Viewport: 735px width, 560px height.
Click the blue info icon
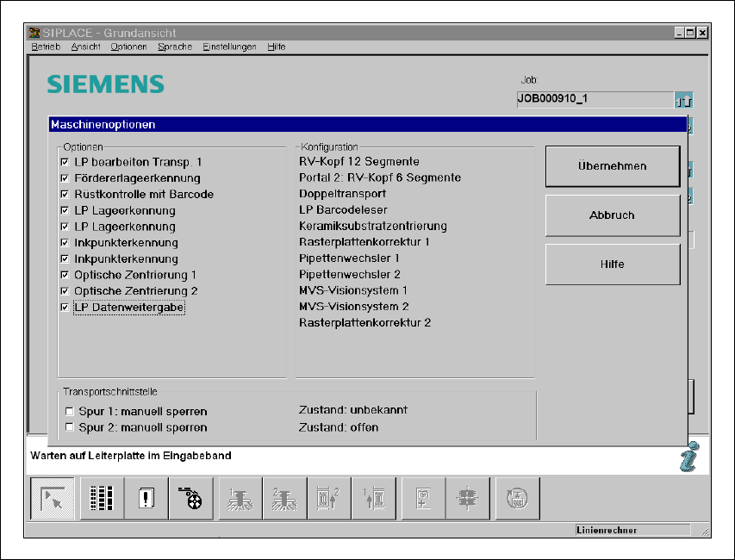690,457
